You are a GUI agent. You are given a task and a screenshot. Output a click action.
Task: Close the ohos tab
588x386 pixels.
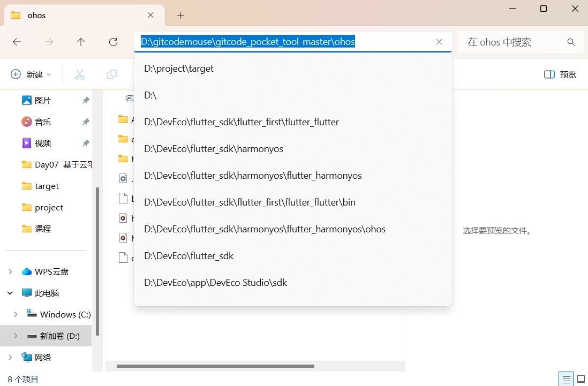point(150,15)
